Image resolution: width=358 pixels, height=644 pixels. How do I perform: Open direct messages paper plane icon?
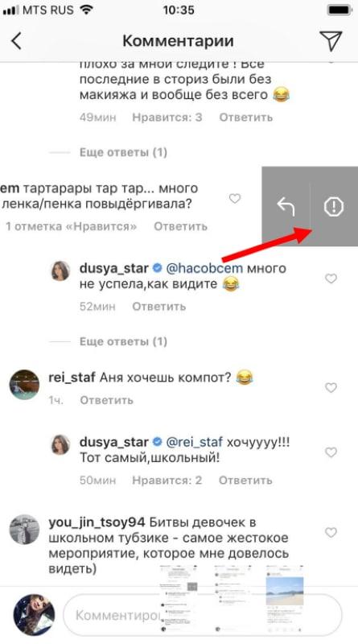point(331,41)
